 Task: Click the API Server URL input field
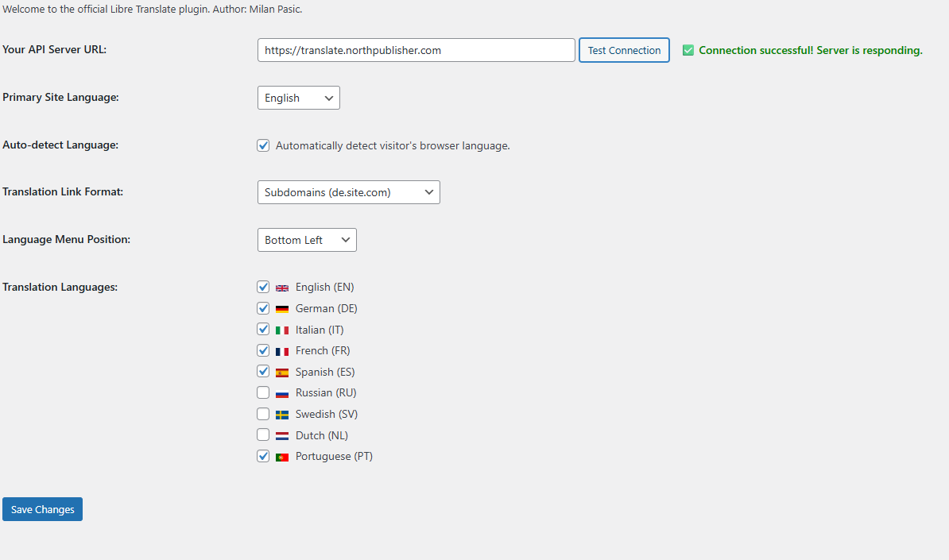[x=416, y=49]
